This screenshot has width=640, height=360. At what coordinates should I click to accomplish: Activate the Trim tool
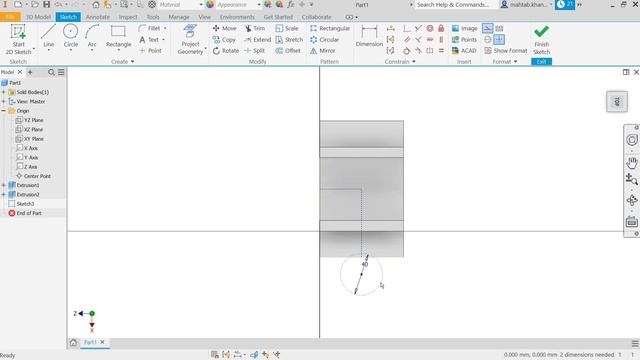point(255,28)
